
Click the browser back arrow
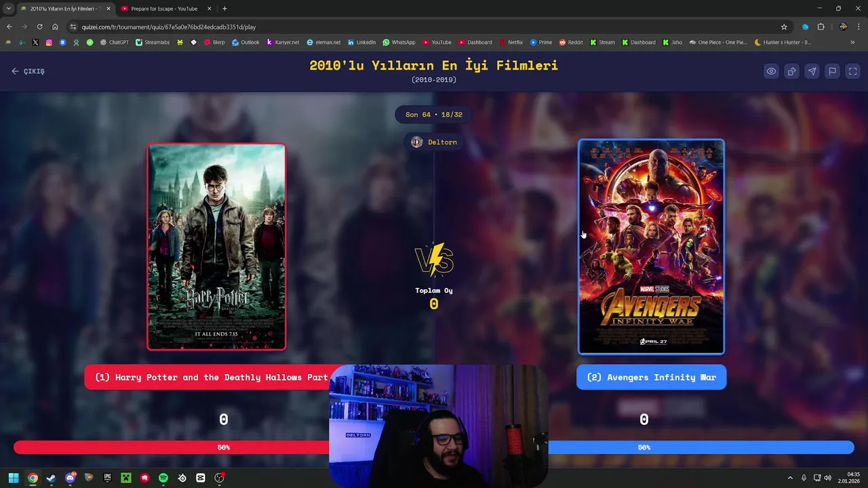coord(9,27)
